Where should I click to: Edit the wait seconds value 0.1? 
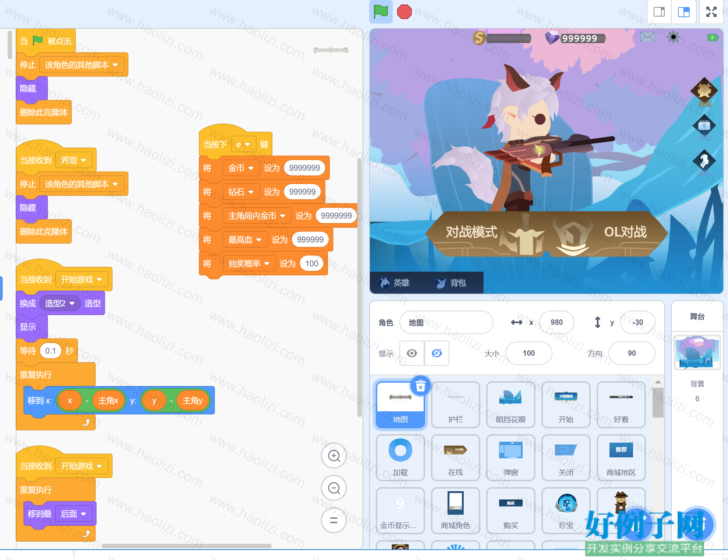pos(50,351)
